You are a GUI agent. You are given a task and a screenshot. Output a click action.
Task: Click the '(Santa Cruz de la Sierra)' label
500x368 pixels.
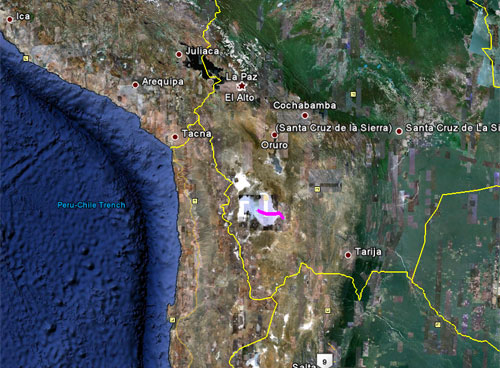point(334,128)
